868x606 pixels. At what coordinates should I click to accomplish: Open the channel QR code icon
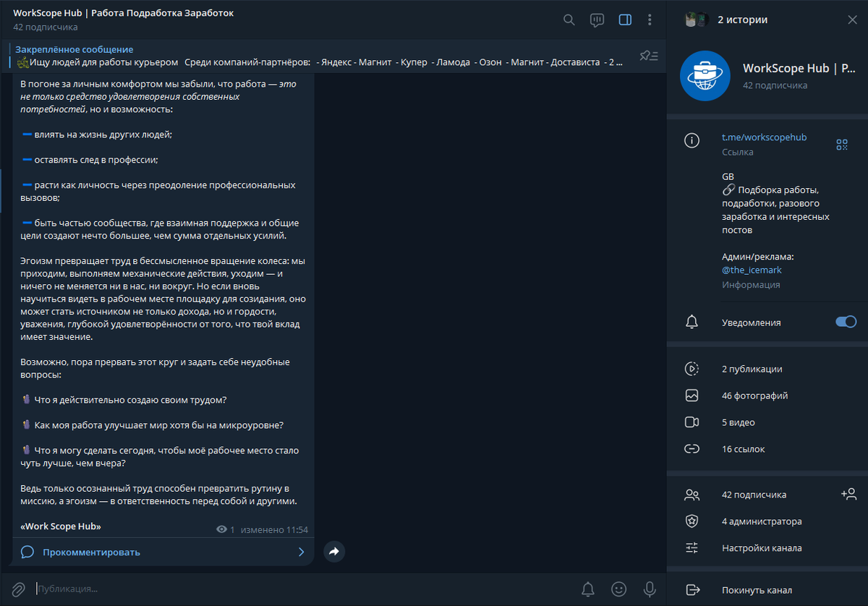pos(842,145)
